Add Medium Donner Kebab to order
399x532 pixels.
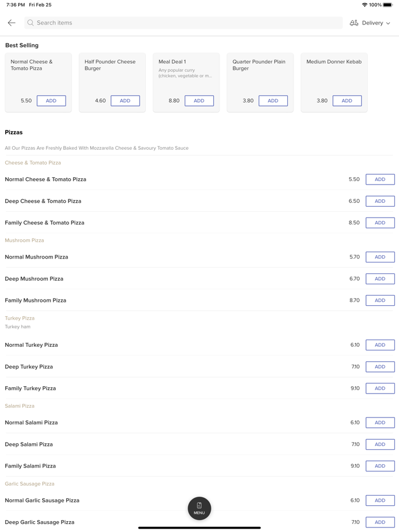[347, 101]
